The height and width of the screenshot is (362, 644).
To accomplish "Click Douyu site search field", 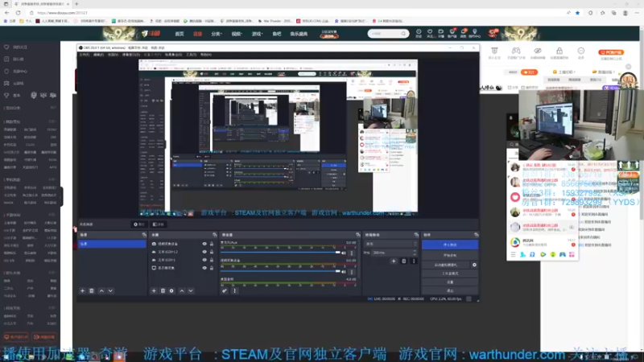I will (x=385, y=34).
